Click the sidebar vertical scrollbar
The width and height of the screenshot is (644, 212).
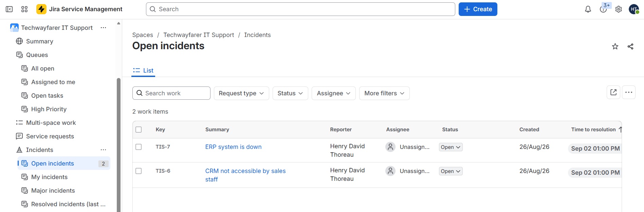(119, 145)
